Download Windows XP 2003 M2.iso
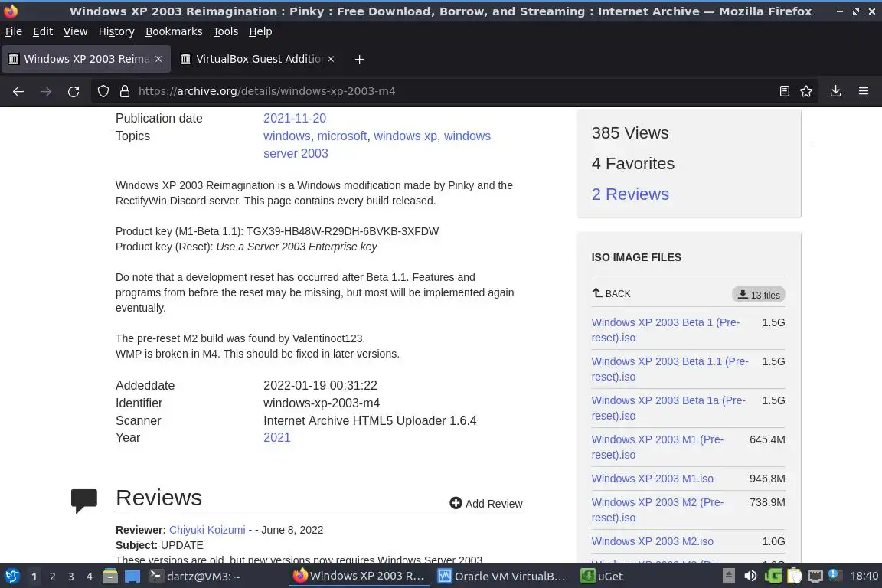The width and height of the screenshot is (882, 588). 652,541
